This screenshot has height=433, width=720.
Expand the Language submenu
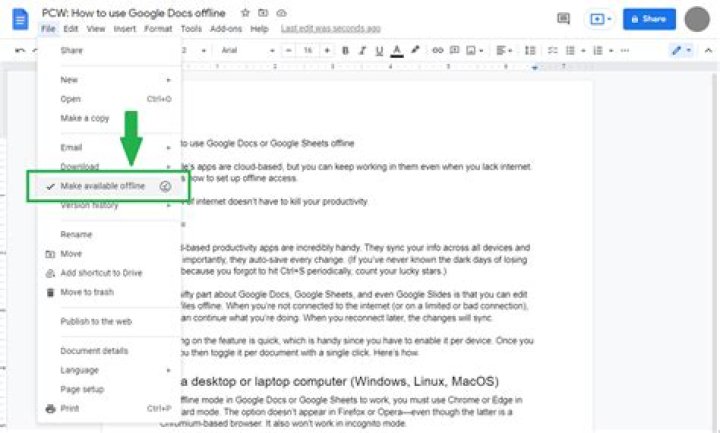pos(109,370)
